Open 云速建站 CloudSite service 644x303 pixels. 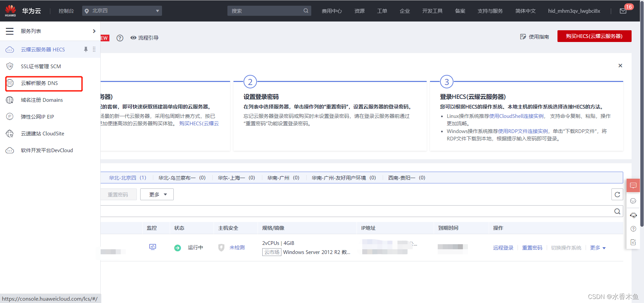click(x=42, y=133)
